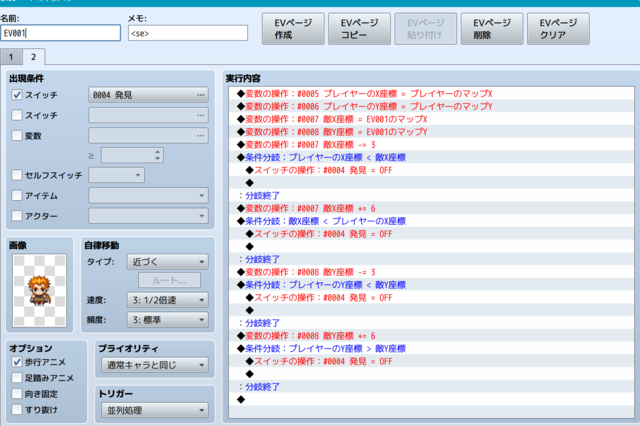640x426 pixels.
Task: Enable the second スイッチ condition checkbox
Action: tap(17, 115)
